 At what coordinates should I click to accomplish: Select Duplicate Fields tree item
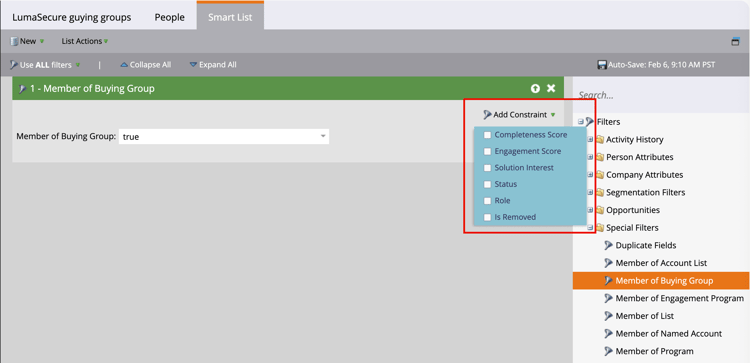pyautogui.click(x=646, y=245)
